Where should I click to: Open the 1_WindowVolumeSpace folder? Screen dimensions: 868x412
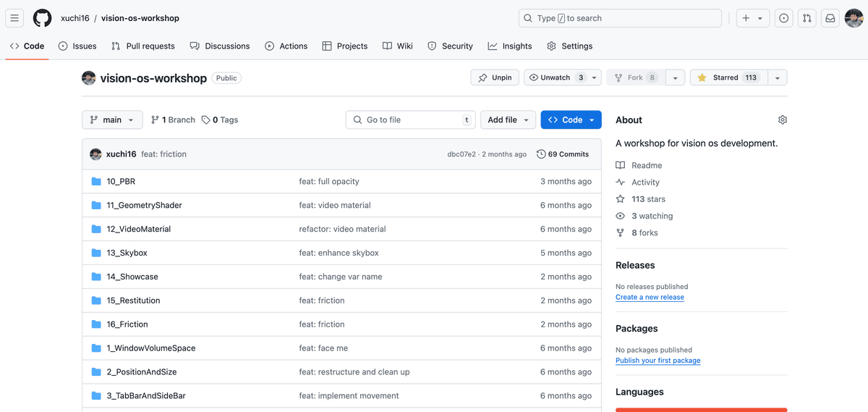pyautogui.click(x=150, y=348)
